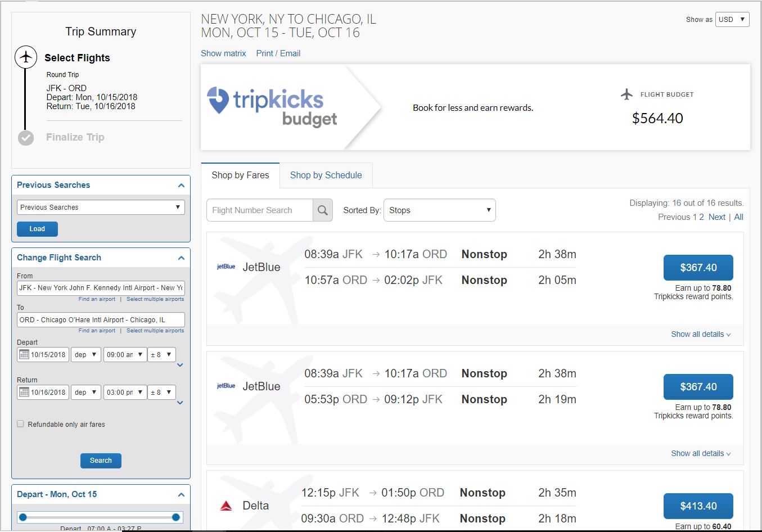The image size is (762, 532).
Task: Select the Shop by Fares tab
Action: (x=240, y=175)
